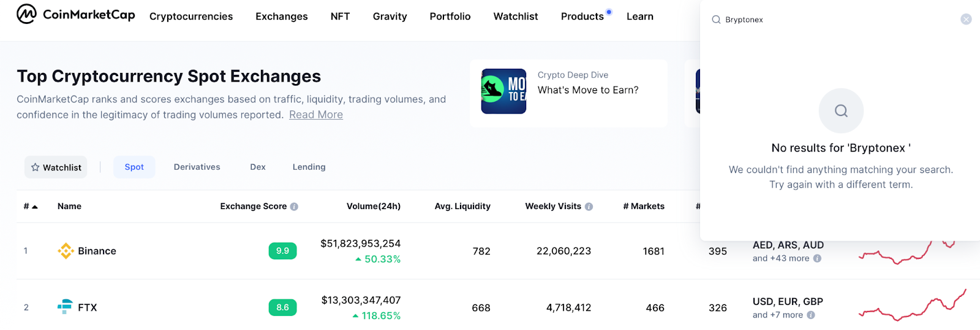Image resolution: width=980 pixels, height=330 pixels.
Task: Click FTX volume $13,303,347,407
Action: pyautogui.click(x=361, y=300)
